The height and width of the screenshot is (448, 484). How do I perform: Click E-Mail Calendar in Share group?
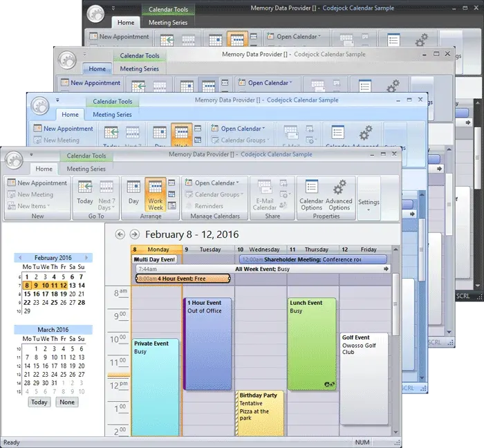[x=265, y=195]
